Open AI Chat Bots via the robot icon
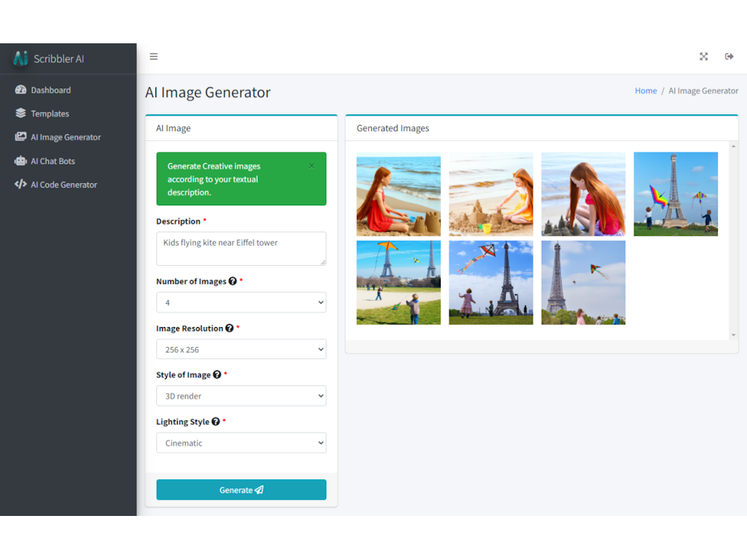 click(x=21, y=161)
